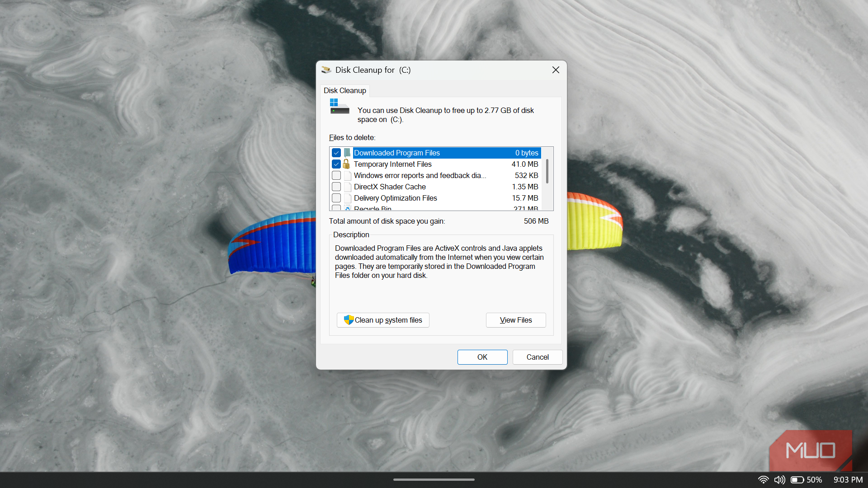Click the 532 KB size value
The image size is (868, 488).
pos(526,175)
